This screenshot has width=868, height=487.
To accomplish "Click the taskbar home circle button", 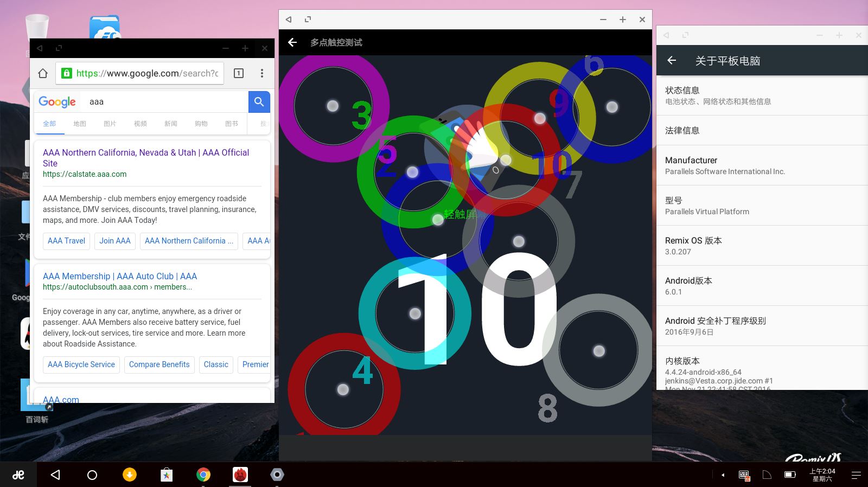I will click(x=92, y=475).
